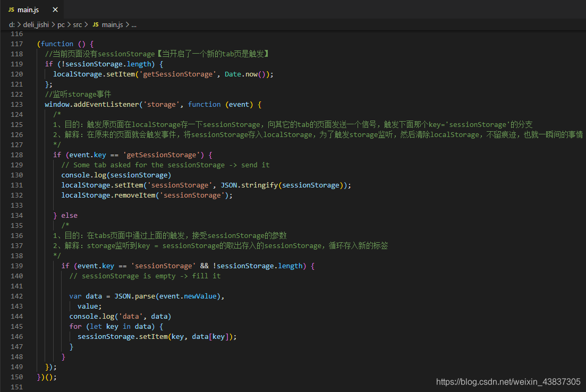Click the 'storage' string on line 123
The image size is (586, 392).
pyautogui.click(x=162, y=104)
